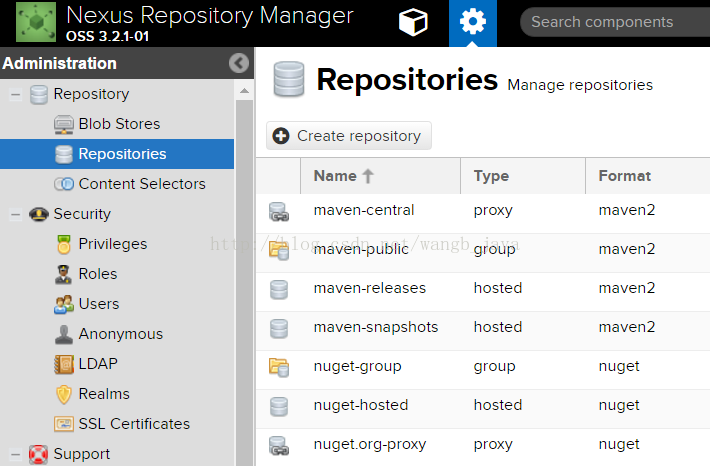Collapse the Support tree node
The width and height of the screenshot is (710, 466).
15,454
